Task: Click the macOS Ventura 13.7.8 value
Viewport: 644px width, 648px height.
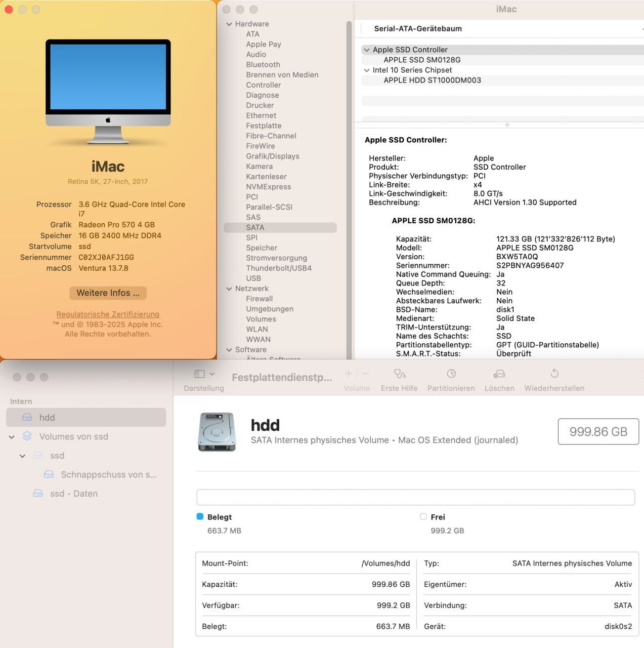Action: [103, 268]
